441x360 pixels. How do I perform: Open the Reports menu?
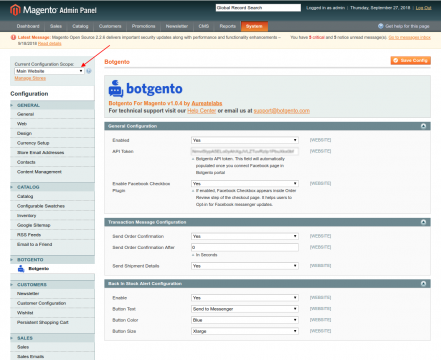pos(228,26)
